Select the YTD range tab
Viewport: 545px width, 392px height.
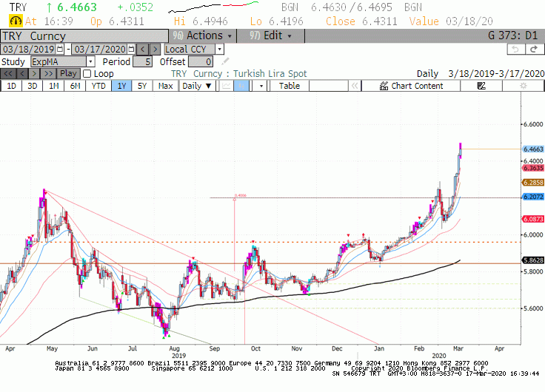pos(98,86)
